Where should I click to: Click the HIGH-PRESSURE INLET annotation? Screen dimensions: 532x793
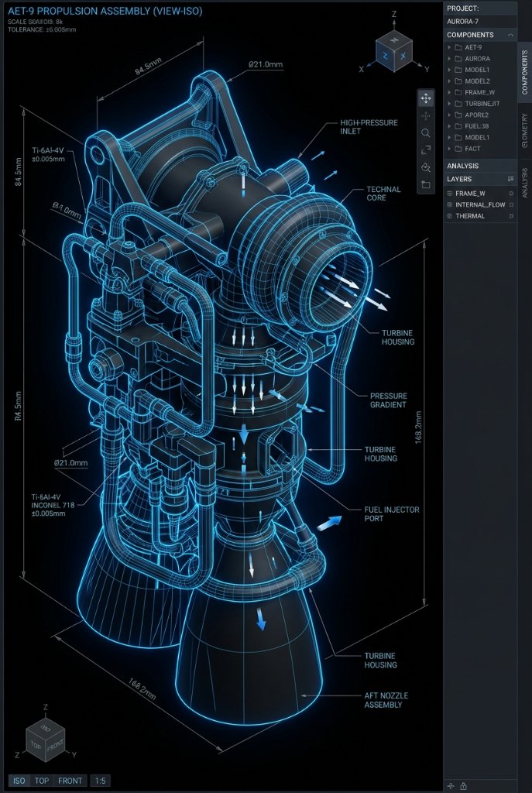[x=369, y=127]
